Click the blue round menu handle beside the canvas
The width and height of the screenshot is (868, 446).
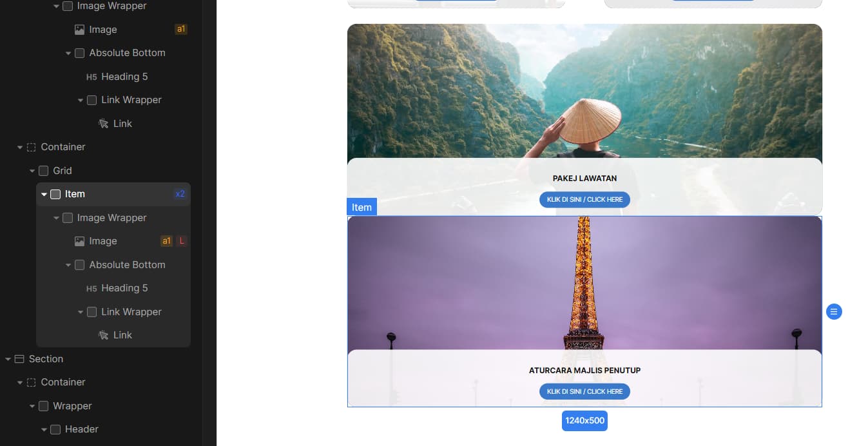tap(834, 312)
